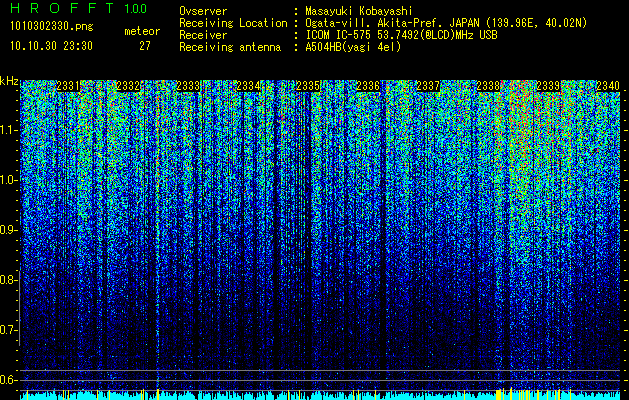Click the 2336 time marker

(x=368, y=86)
